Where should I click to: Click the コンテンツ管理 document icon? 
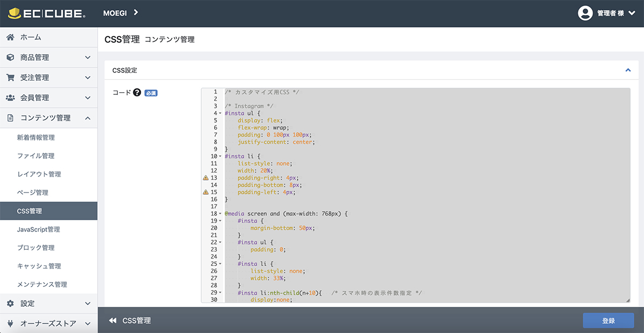click(x=10, y=118)
